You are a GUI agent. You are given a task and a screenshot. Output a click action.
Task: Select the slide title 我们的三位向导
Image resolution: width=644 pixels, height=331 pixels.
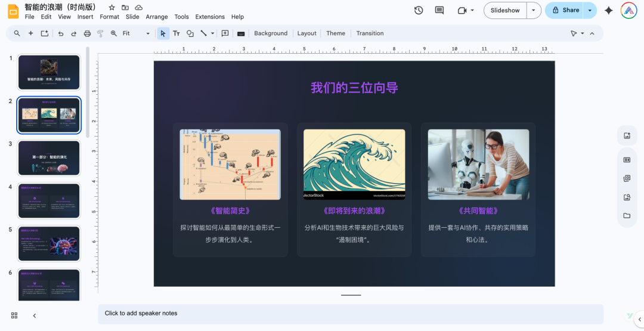354,88
